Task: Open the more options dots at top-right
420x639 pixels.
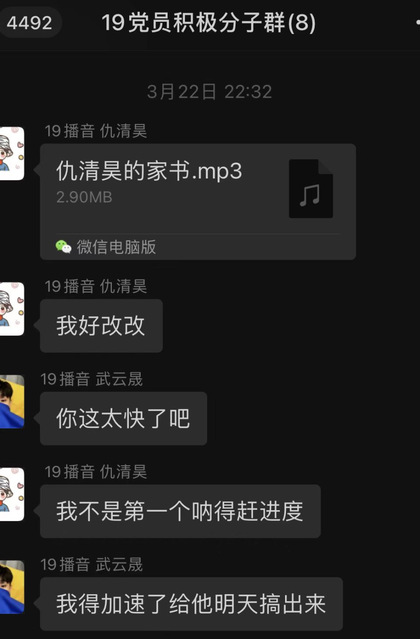Action: [417, 22]
